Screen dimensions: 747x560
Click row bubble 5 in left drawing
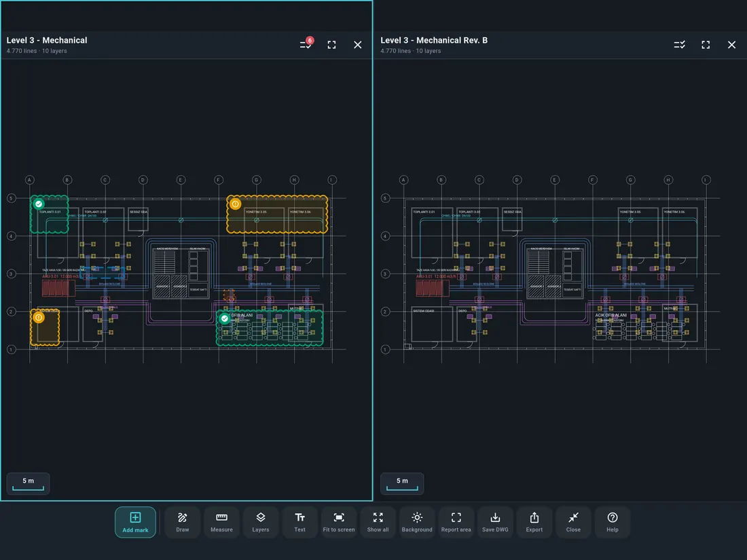pos(12,198)
